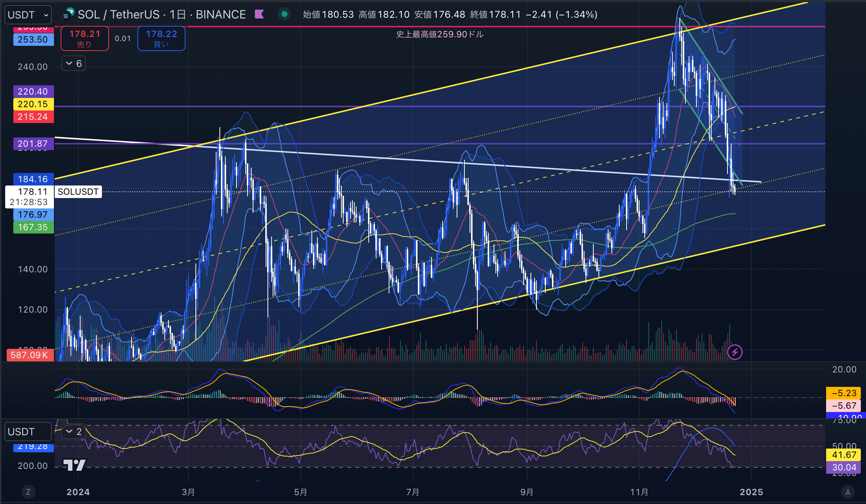Screen dimensions: 866x504
Task: Click the 11月 label on time axis
Action: tap(639, 492)
